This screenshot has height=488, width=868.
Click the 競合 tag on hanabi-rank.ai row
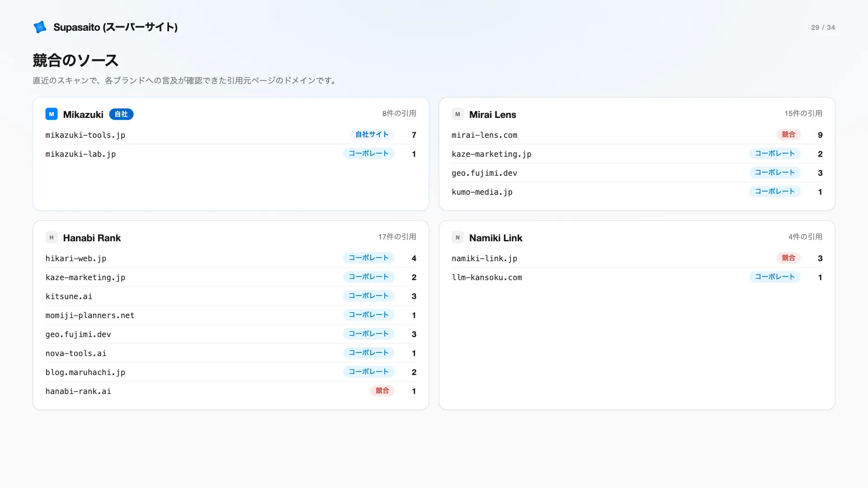tap(382, 391)
